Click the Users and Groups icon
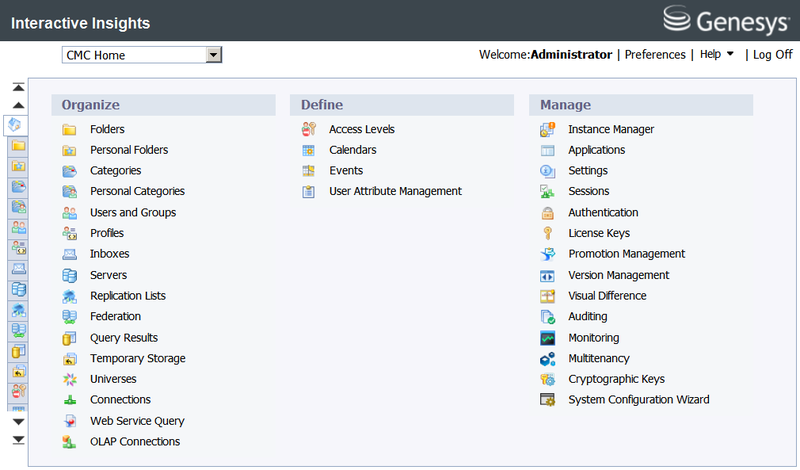 pyautogui.click(x=69, y=213)
